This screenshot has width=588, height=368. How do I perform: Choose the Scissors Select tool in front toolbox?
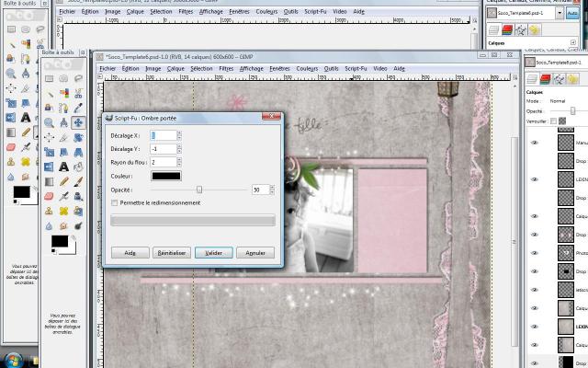pos(78,93)
